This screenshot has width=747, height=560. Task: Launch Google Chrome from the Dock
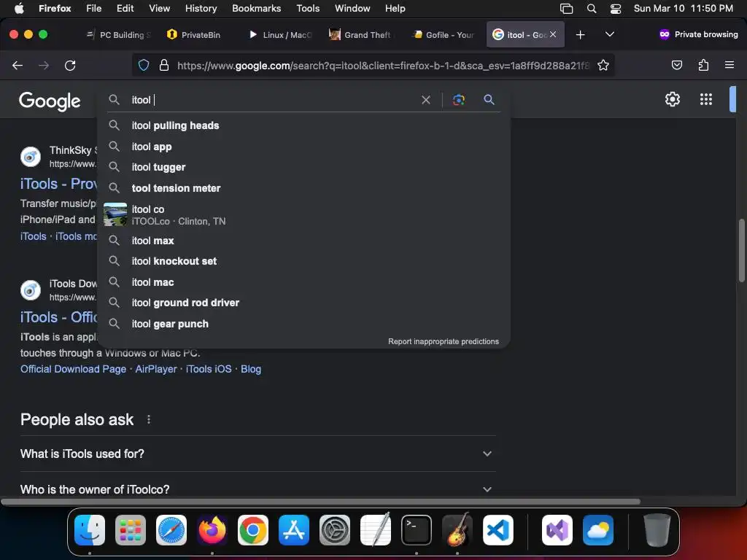253,530
